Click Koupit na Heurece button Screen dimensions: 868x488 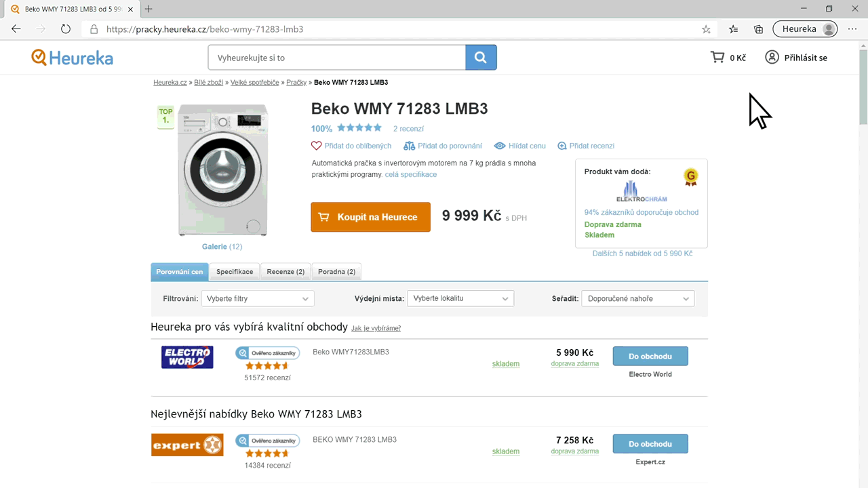370,217
